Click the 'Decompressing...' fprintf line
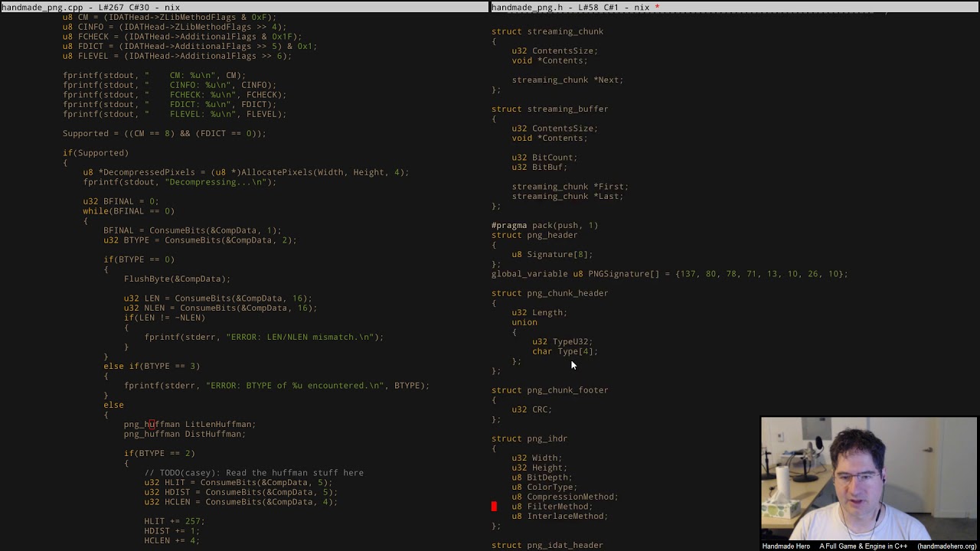 [x=180, y=182]
